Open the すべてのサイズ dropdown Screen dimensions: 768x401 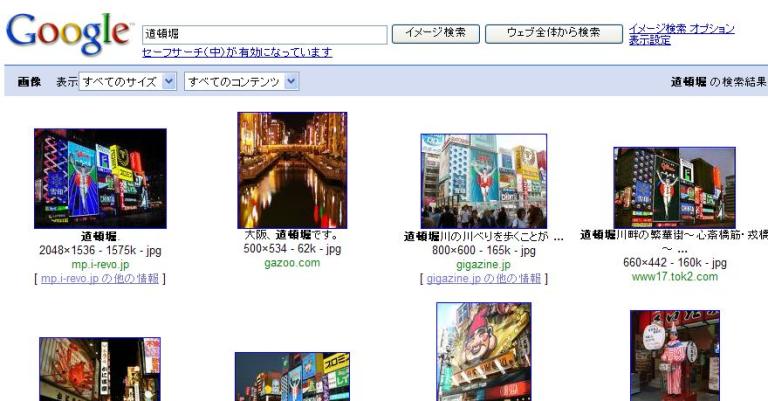127,81
